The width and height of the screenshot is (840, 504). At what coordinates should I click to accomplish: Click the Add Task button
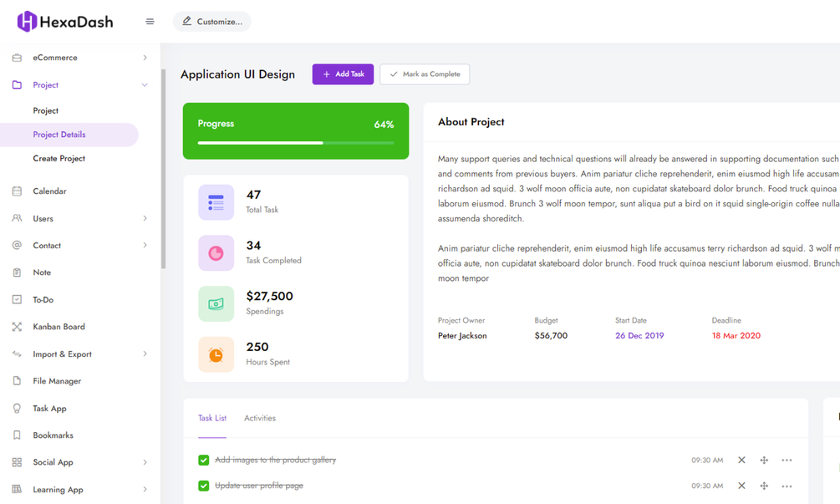[343, 74]
